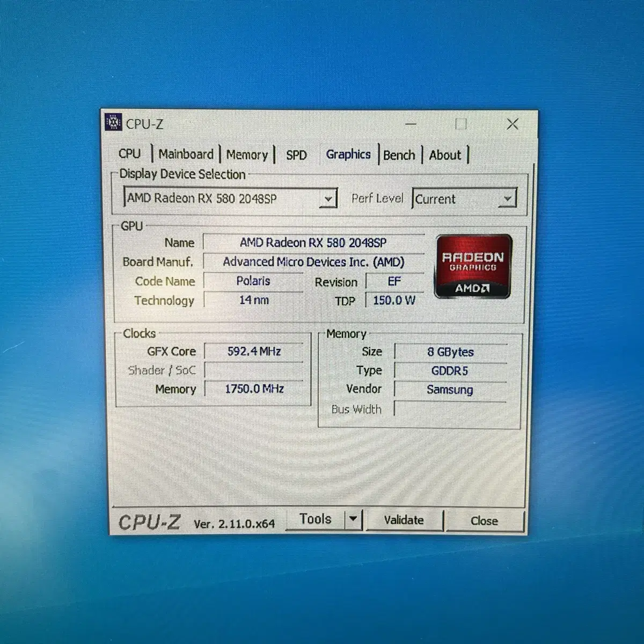This screenshot has width=644, height=644.
Task: Click the Memory Size value 8 GBytes
Action: 451,352
